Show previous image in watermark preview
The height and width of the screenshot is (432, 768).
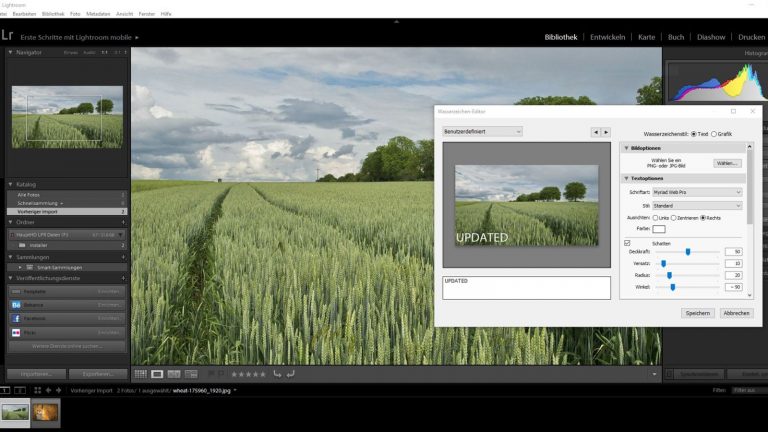click(x=595, y=131)
